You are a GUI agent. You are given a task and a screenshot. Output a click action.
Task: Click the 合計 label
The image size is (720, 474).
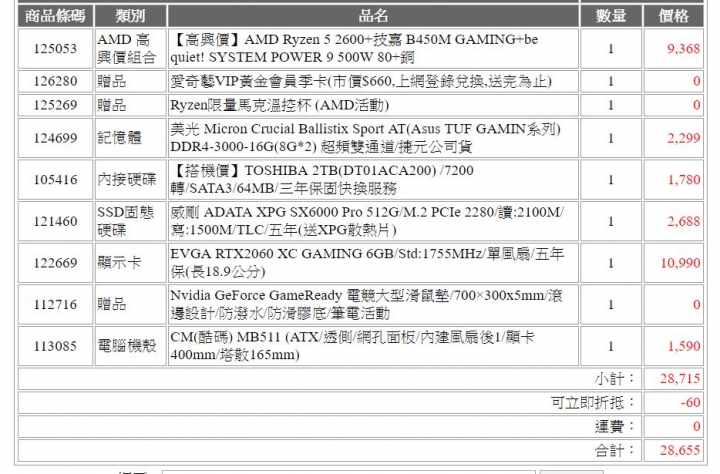click(615, 450)
